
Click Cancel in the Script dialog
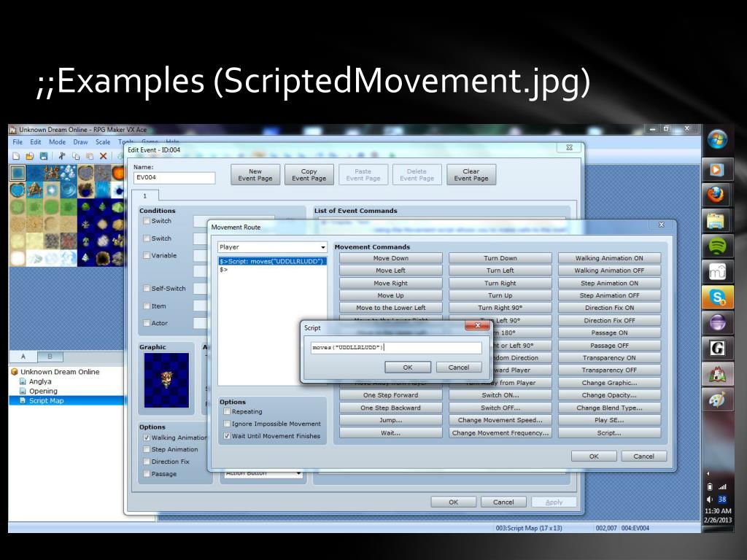[459, 367]
